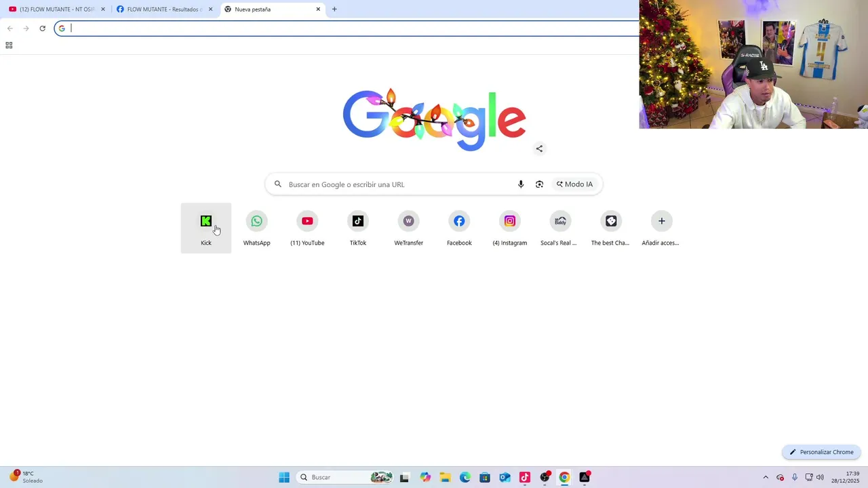Open the WeTransfer shortcut
This screenshot has width=868, height=488.
point(408,228)
